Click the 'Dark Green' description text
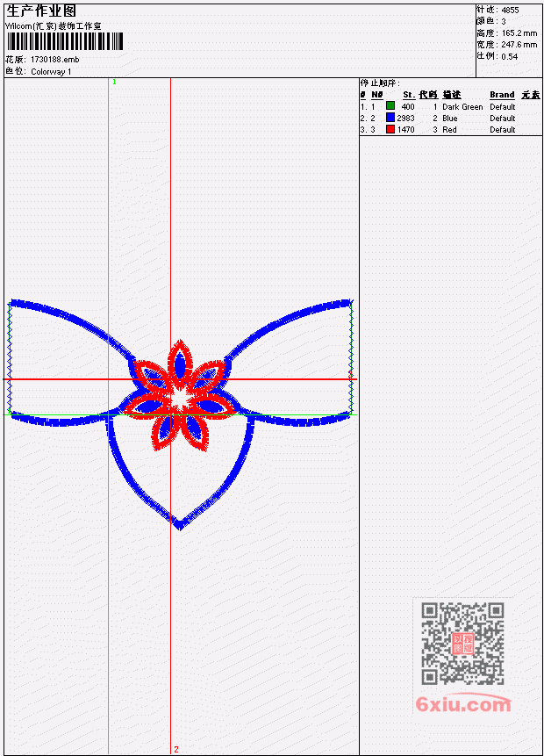 tap(462, 106)
